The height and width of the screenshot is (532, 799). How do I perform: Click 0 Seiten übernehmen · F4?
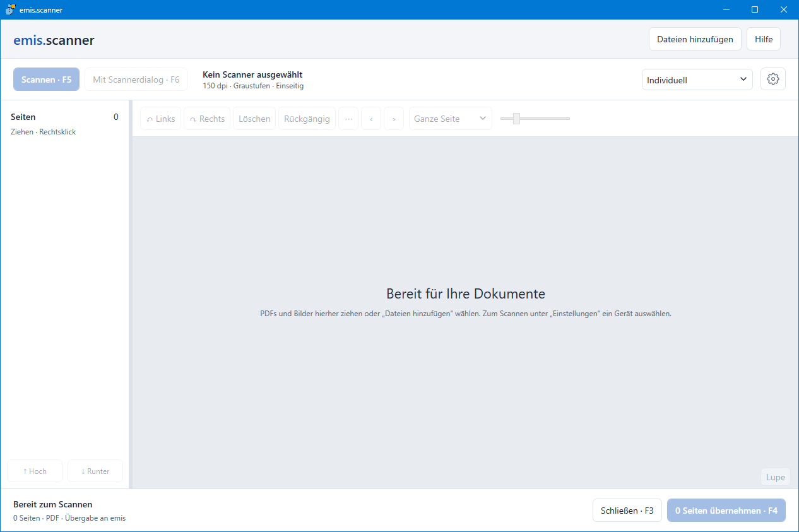(726, 510)
